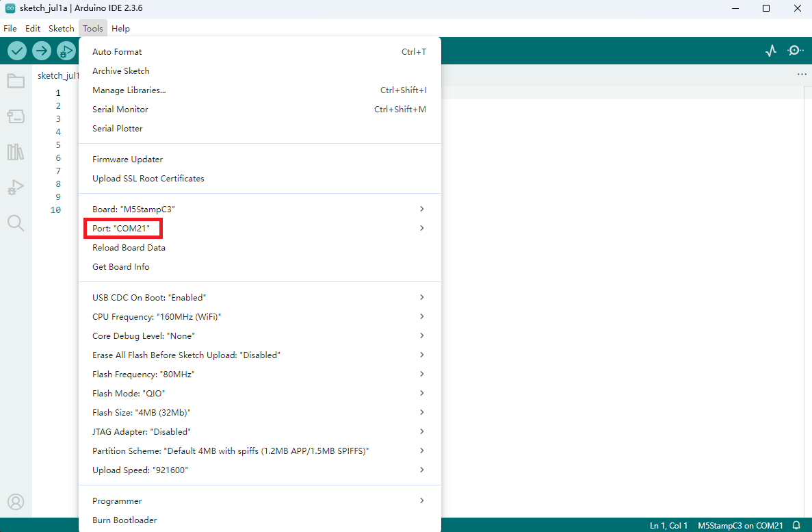Image resolution: width=812 pixels, height=532 pixels.
Task: Open the File menu
Action: click(x=10, y=29)
